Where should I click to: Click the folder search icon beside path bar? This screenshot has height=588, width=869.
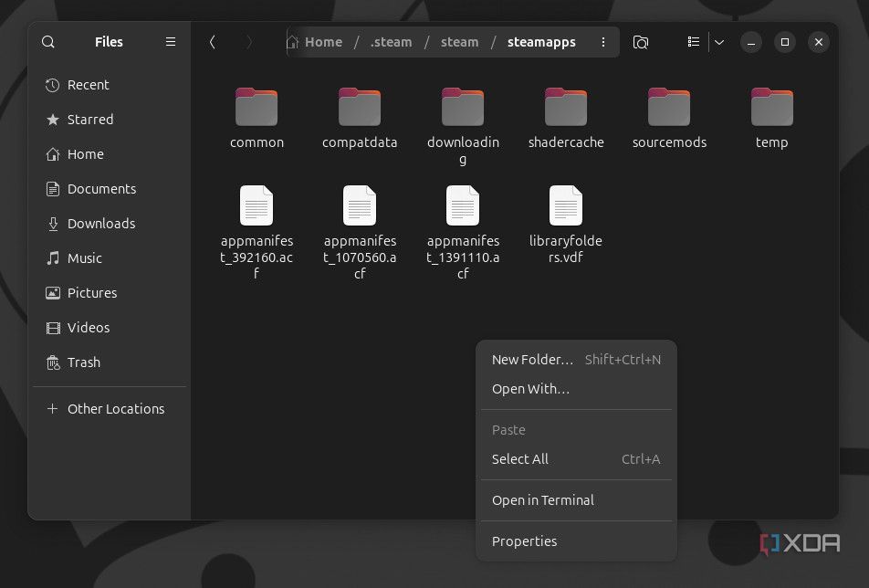point(640,42)
